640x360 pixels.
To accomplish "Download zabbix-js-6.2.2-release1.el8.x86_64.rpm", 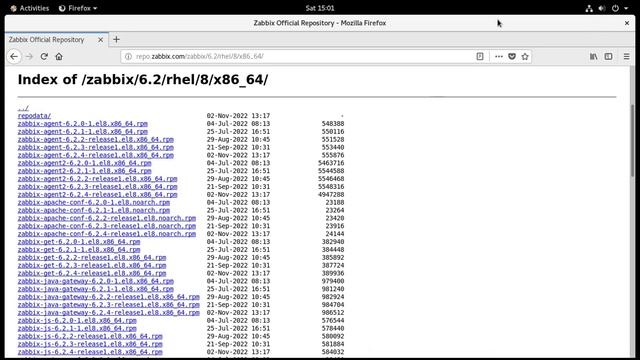I will pos(90,336).
